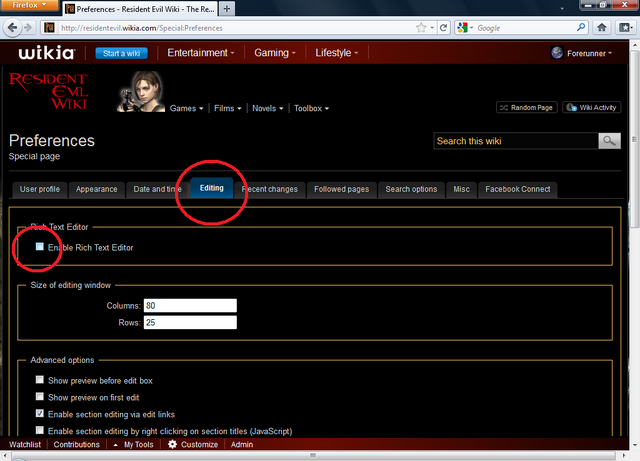640x461 pixels.
Task: Click the Search this wiki field
Action: [x=516, y=141]
